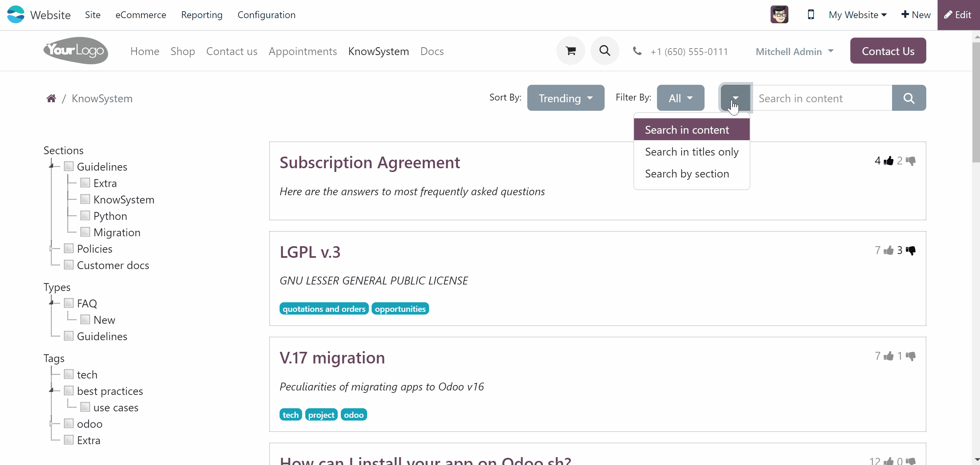980x465 pixels.
Task: Check the FAQ type checkbox
Action: (x=69, y=303)
